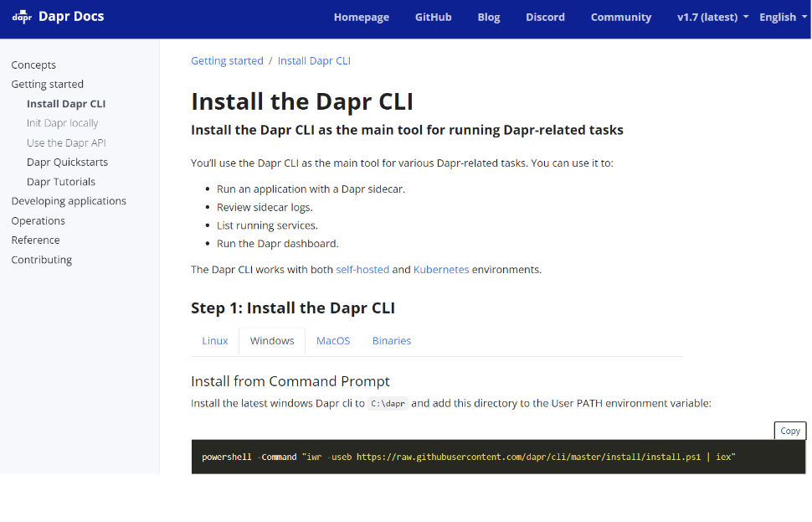Click the Install the Dapr CLI heading

[302, 101]
